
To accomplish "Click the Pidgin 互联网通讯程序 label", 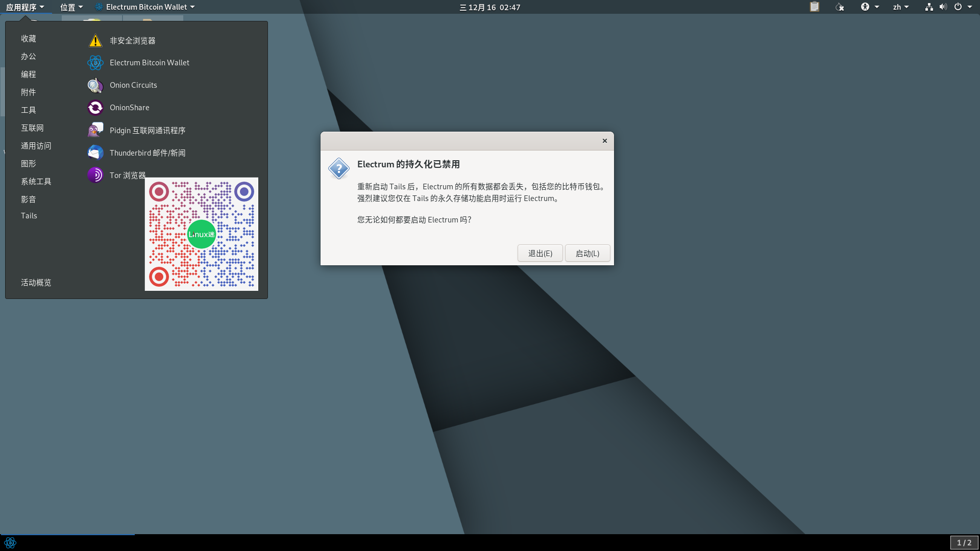I will [x=148, y=131].
